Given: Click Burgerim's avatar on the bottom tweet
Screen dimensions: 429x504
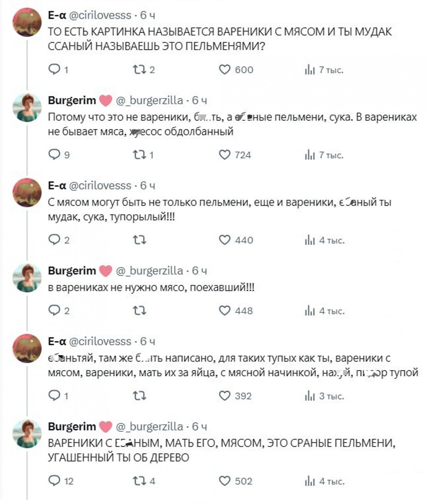Looking at the screenshot, I should pyautogui.click(x=27, y=433).
